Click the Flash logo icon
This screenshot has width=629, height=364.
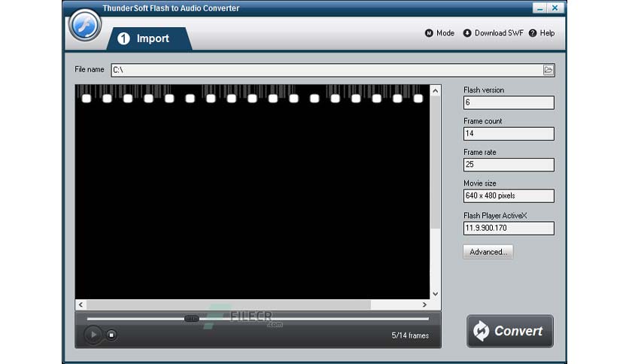point(84,26)
